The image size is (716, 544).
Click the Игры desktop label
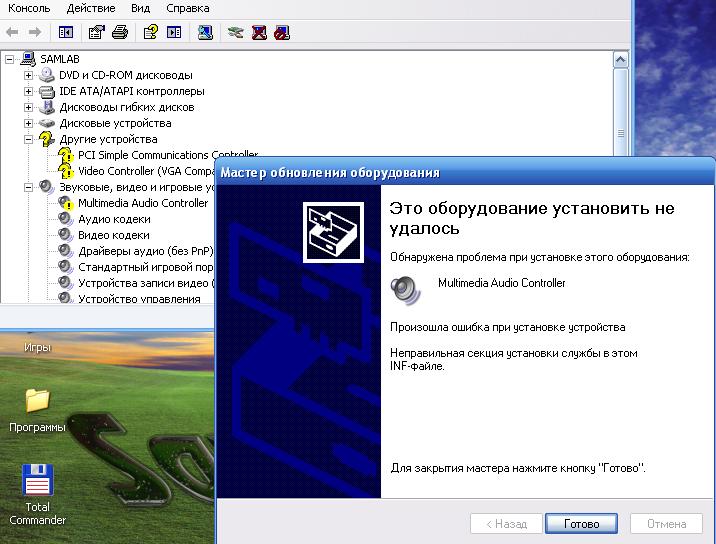(37, 347)
